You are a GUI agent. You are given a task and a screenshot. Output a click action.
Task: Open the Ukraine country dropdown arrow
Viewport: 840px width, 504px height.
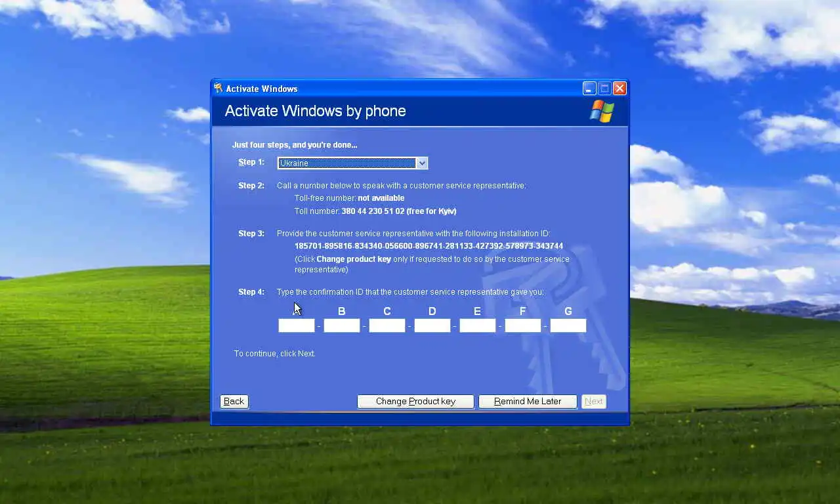pos(422,163)
